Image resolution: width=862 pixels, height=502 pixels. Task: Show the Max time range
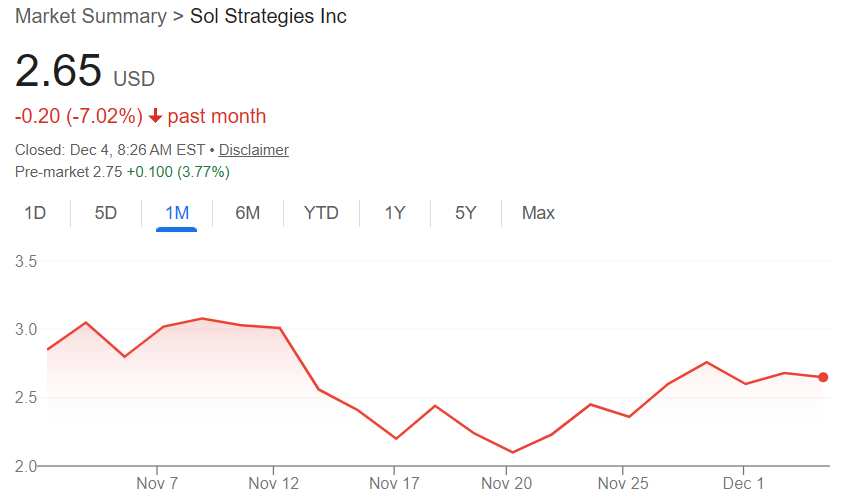[x=538, y=213]
